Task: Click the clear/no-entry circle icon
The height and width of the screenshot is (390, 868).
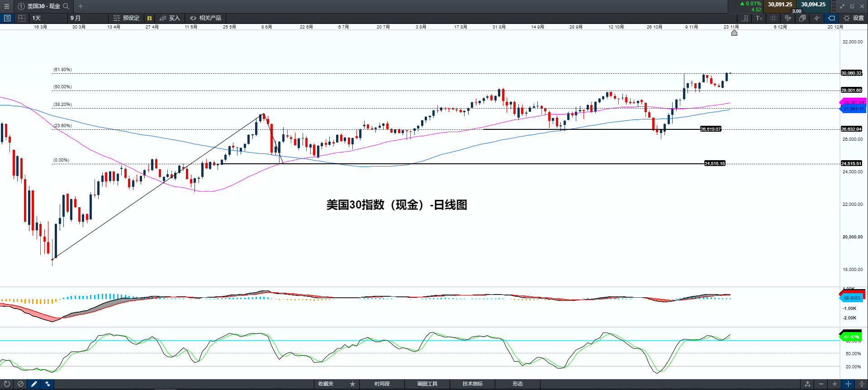Action: coord(20,384)
